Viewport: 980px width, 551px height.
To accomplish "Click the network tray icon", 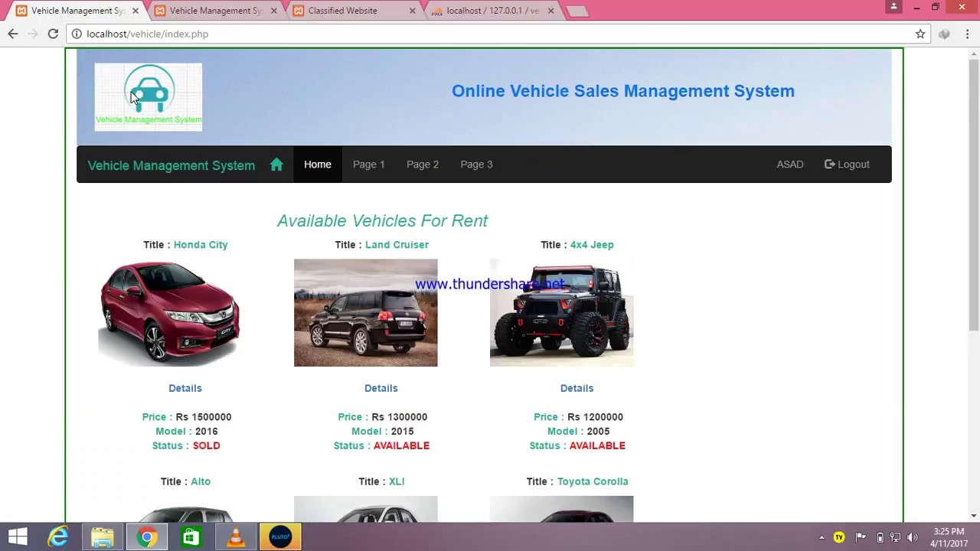I will pos(895,537).
